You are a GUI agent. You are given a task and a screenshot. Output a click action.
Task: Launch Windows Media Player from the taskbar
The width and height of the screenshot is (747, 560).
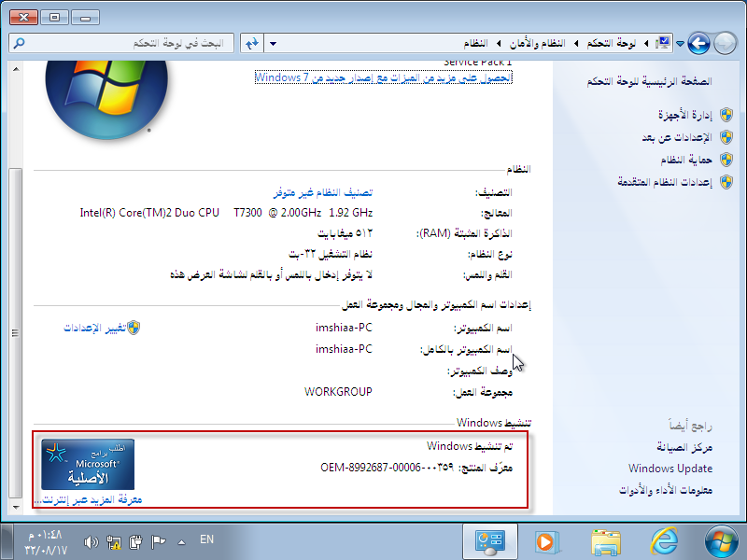click(x=547, y=542)
